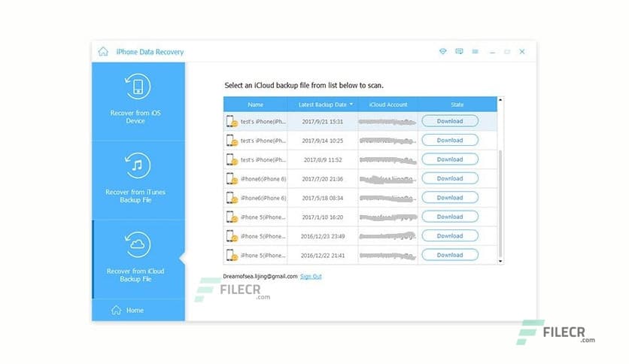Screen dimensions: 629x364
Task: Click iPhone6 name in 2017/5/18 08:34 row
Action: coord(263,198)
